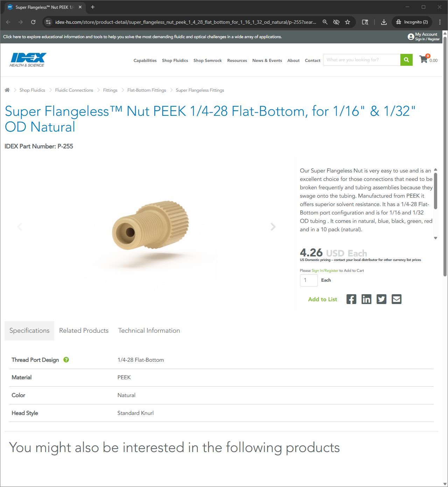Screen dimensions: 448x487
Task: Open the Related Products tab
Action: (x=84, y=331)
